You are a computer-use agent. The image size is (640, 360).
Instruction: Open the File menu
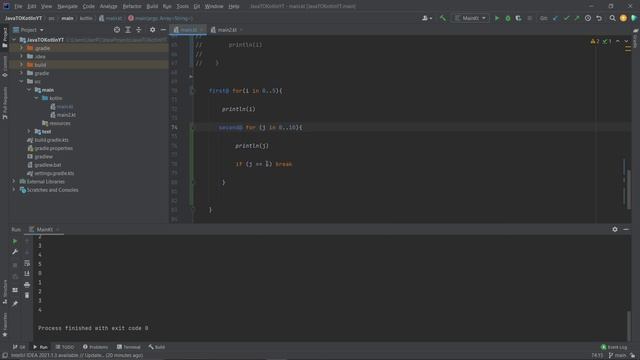pos(18,7)
